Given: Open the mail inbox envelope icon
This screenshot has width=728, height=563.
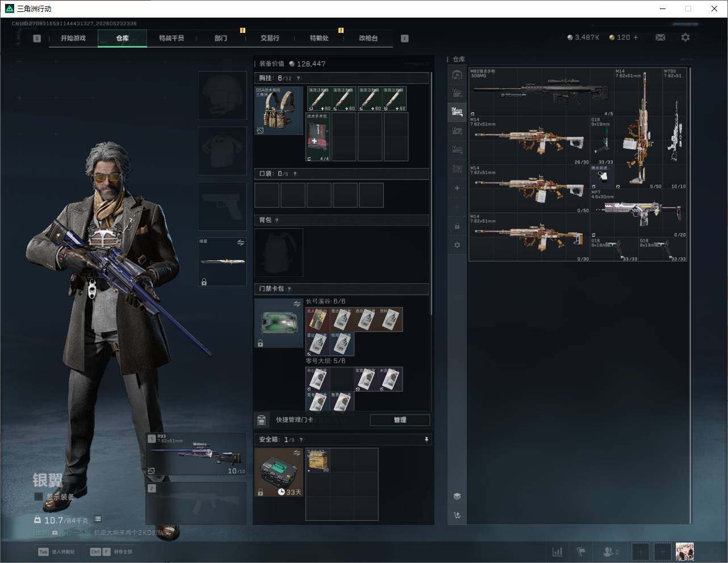Looking at the screenshot, I should [660, 37].
